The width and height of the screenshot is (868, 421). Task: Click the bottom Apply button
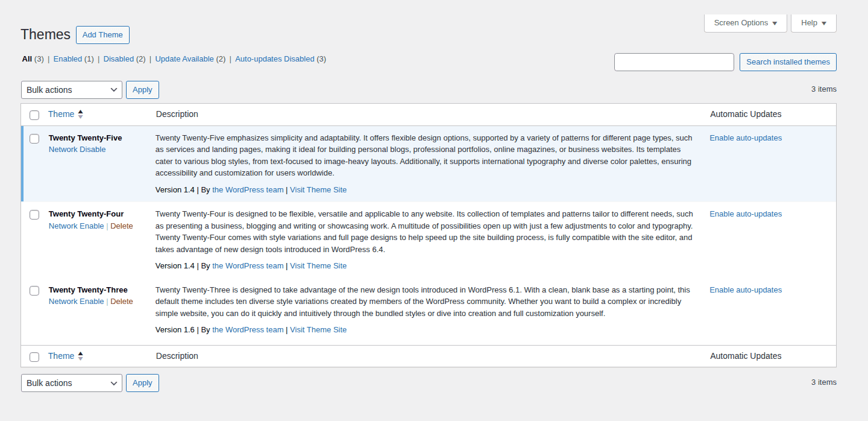tap(142, 383)
